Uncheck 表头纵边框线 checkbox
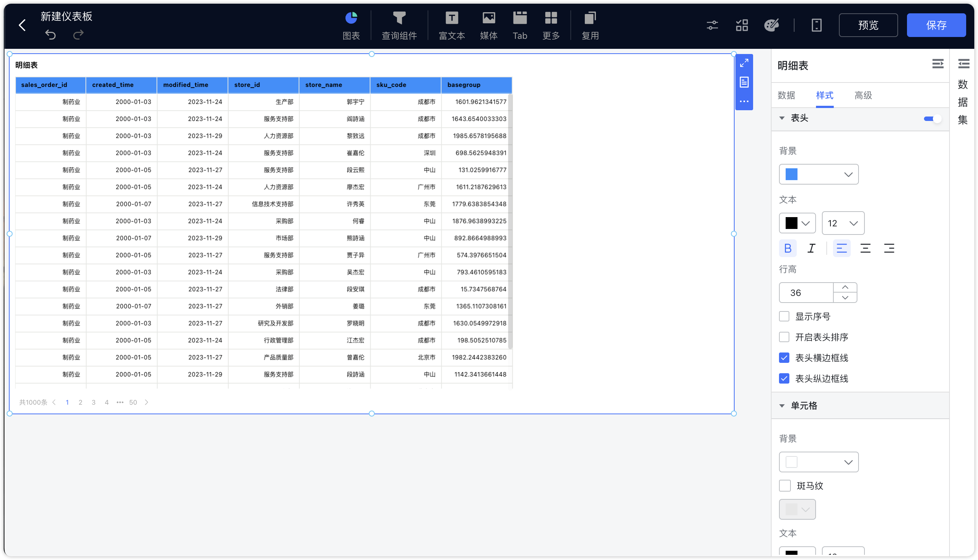 tap(784, 379)
